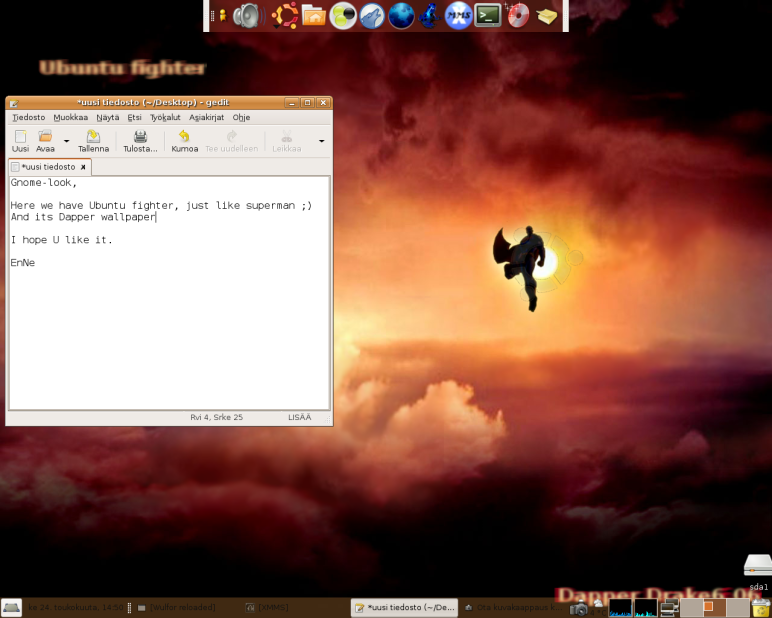Screen dimensions: 772x618
Task: Click the weather applet in bottom panel
Action: point(598,608)
